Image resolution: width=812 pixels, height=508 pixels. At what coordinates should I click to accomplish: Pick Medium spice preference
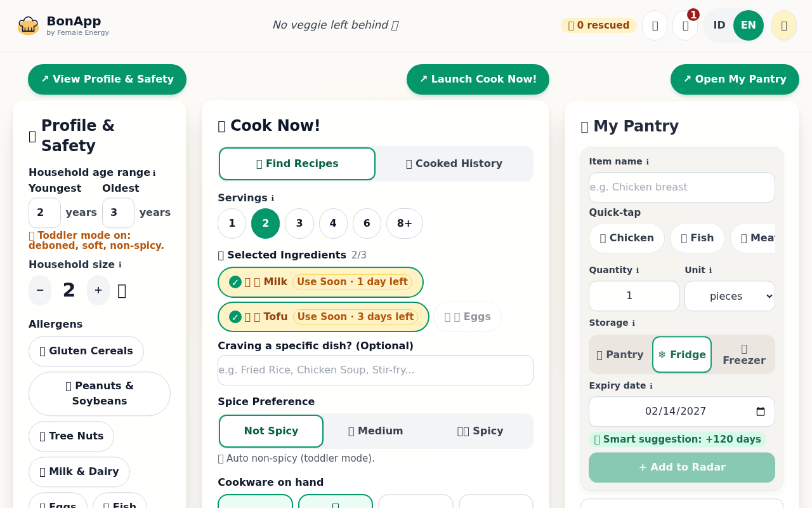376,431
